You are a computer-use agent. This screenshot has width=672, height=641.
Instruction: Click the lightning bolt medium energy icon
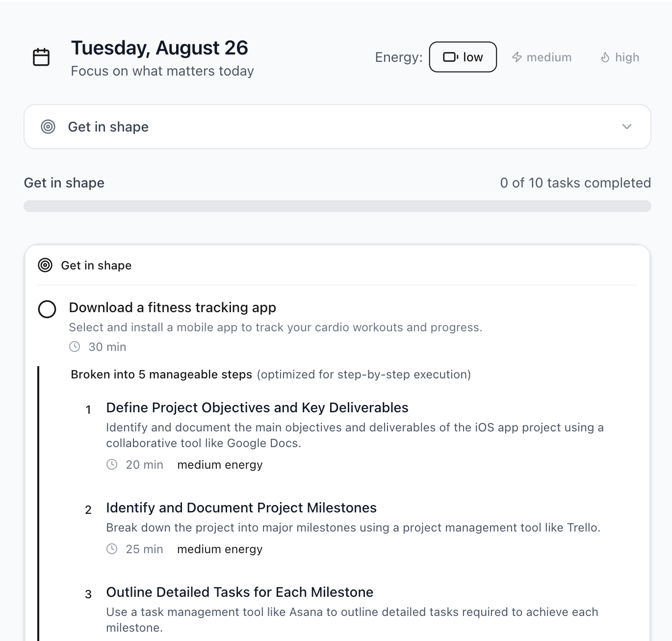point(517,57)
